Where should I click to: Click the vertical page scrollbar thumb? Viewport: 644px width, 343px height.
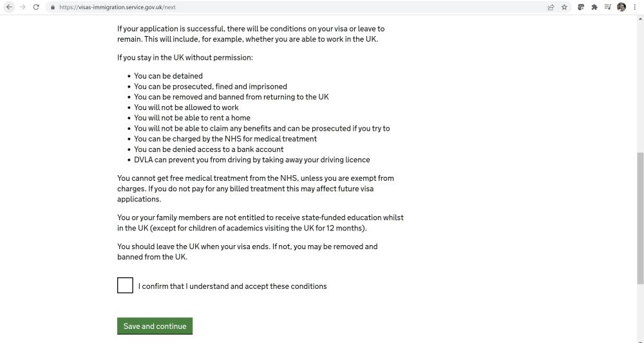(639, 219)
